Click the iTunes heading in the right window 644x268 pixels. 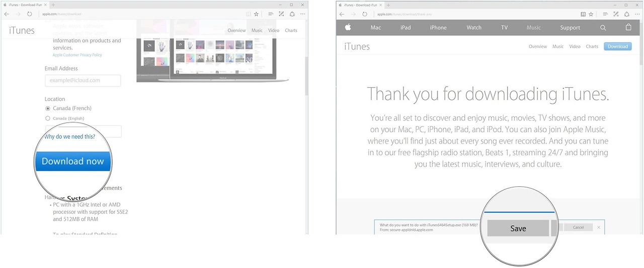point(357,46)
